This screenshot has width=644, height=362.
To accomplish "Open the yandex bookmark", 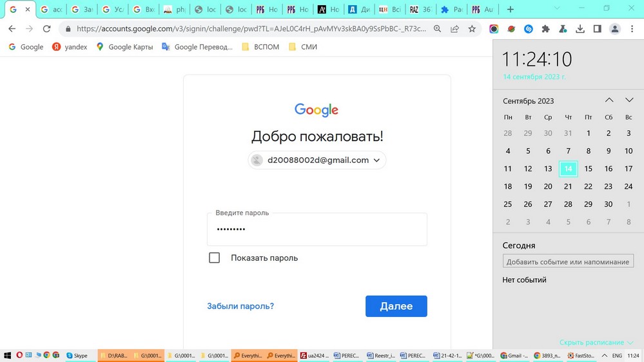I will 70,47.
